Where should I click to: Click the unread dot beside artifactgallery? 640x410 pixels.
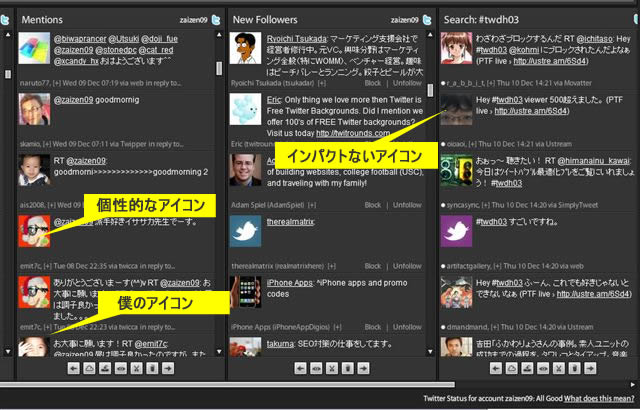(443, 266)
